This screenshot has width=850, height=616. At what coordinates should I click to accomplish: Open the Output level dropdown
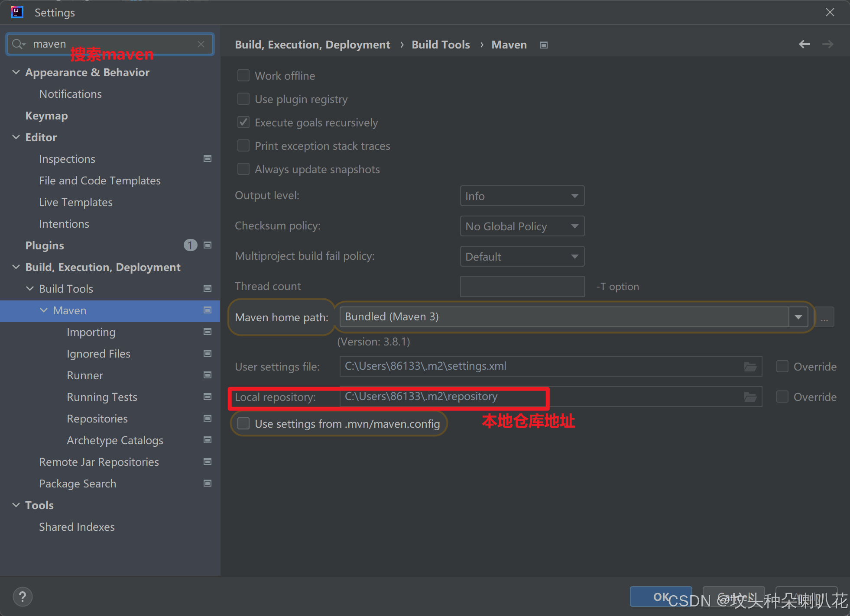pyautogui.click(x=522, y=196)
